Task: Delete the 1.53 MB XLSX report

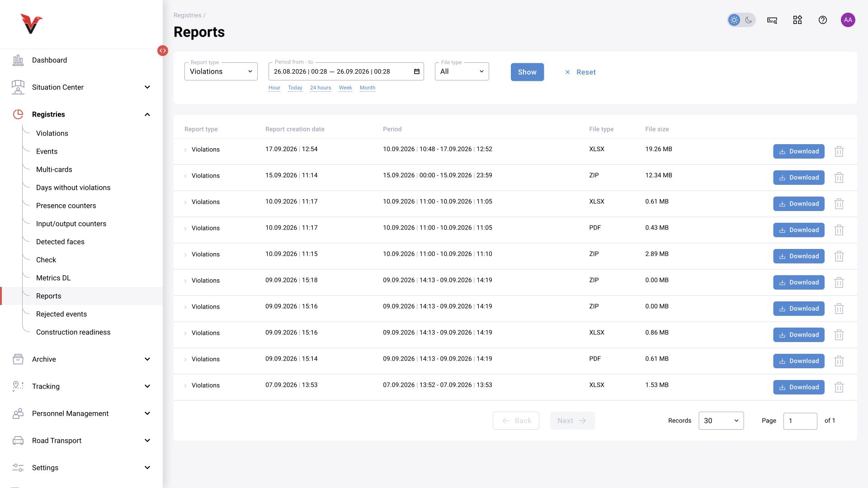Action: 839,387
